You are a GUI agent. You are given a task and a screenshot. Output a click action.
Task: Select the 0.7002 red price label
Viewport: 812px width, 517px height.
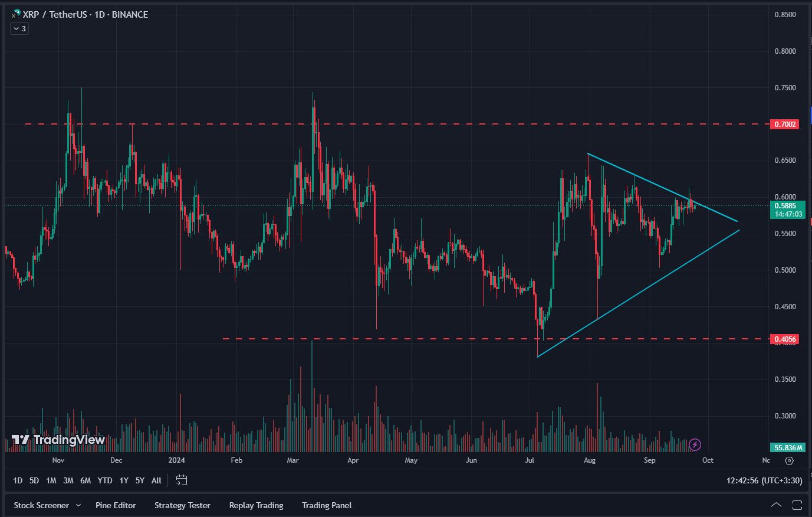(x=785, y=124)
